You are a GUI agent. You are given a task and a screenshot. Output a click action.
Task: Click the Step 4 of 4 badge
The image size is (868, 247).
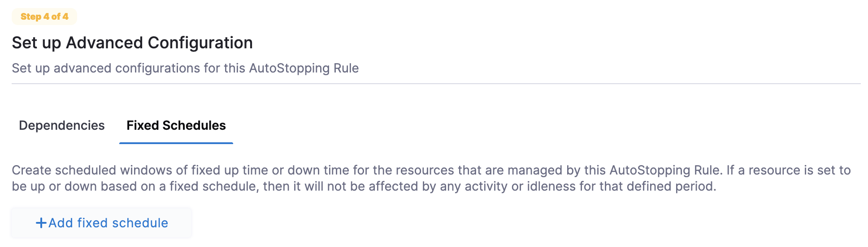tap(44, 17)
